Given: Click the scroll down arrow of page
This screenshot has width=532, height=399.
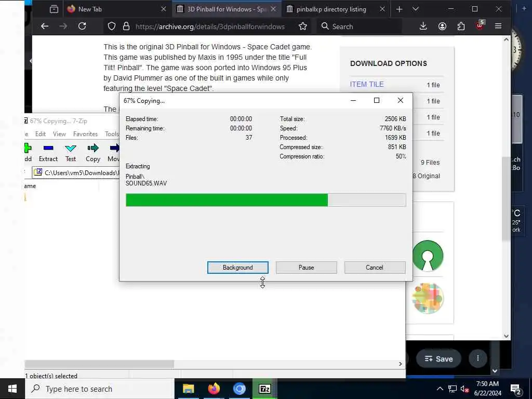Looking at the screenshot, I should pyautogui.click(x=506, y=336).
